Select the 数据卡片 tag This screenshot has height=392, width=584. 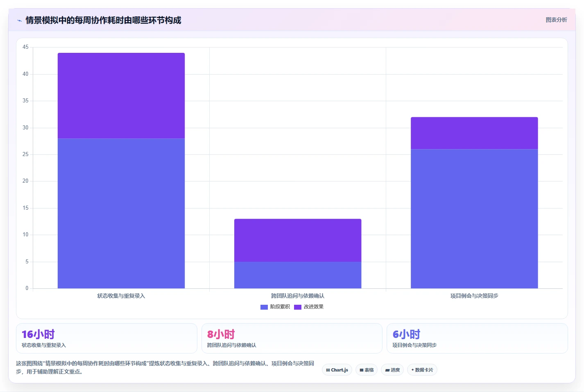tap(422, 370)
